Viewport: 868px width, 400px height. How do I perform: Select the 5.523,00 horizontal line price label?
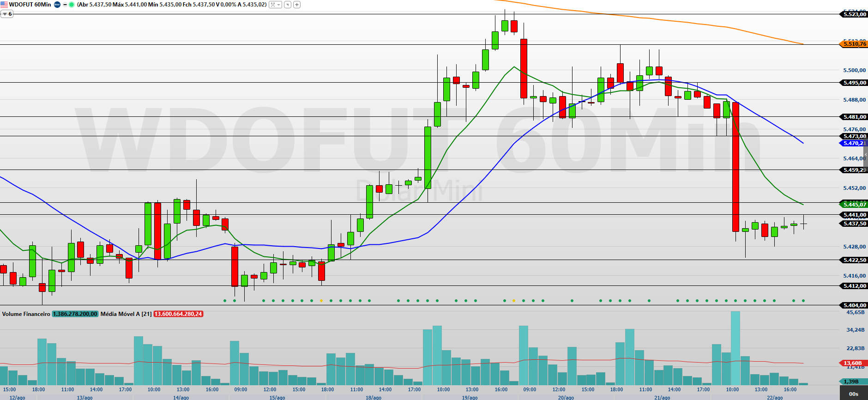click(853, 14)
